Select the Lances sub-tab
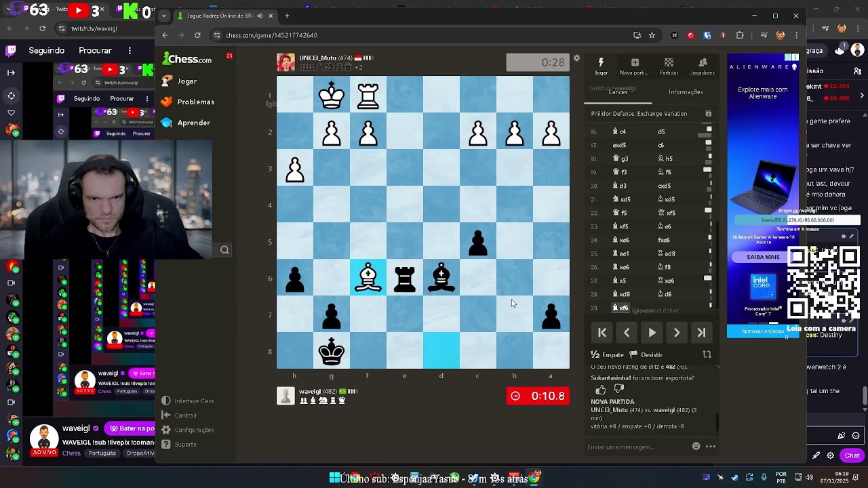868x488 pixels. pyautogui.click(x=618, y=91)
